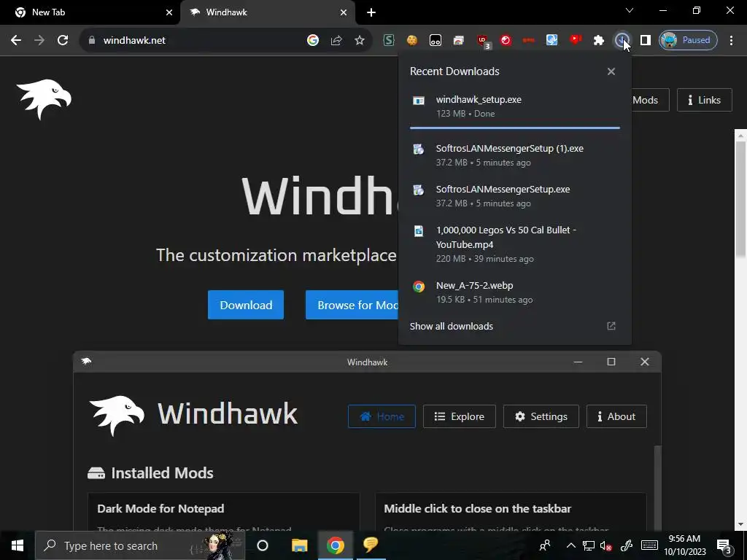Switch to the New Tab browser tab

click(90, 12)
